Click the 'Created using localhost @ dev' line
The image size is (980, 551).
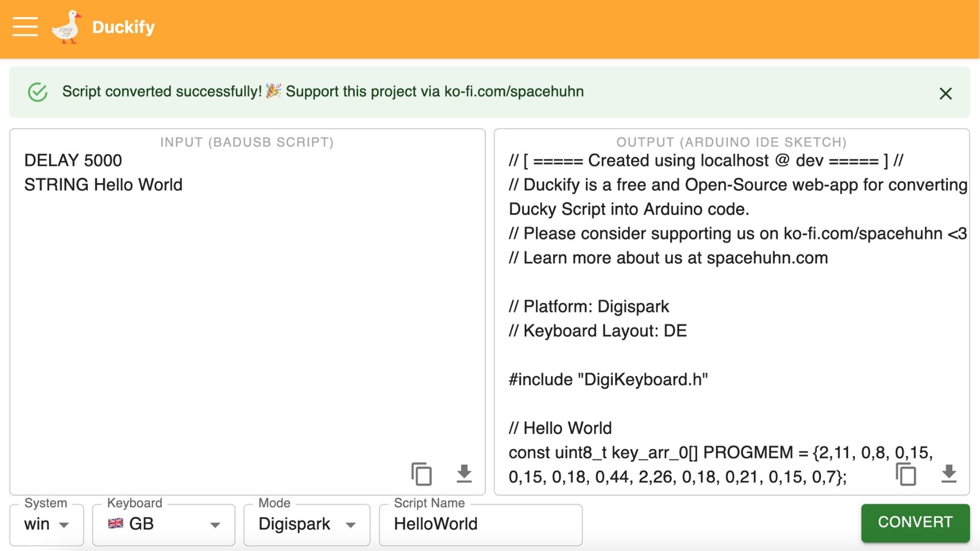point(706,161)
